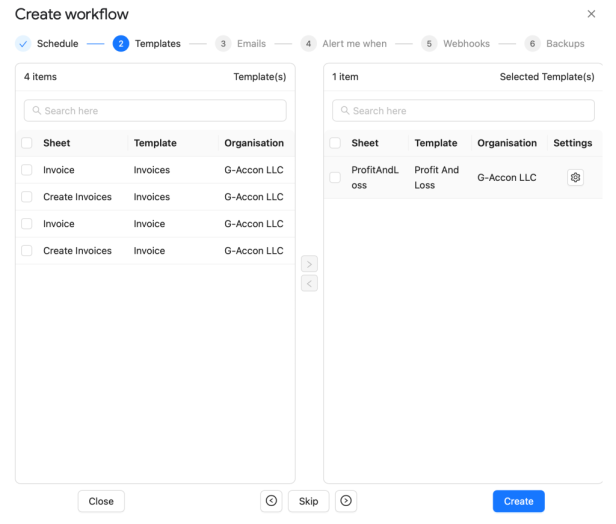Viewport: 616px width, 524px height.
Task: Move selected templates left with arrow
Action: [309, 284]
